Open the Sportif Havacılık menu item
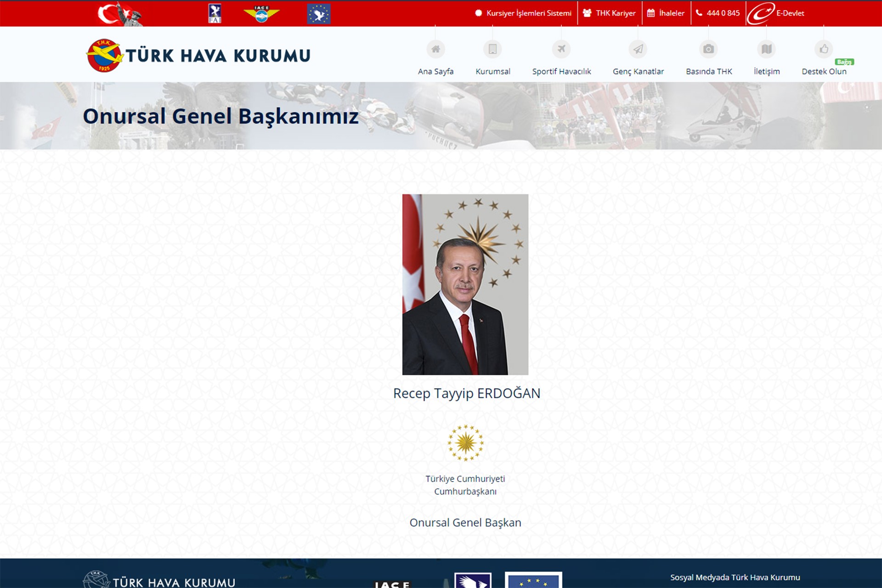Image resolution: width=882 pixels, height=588 pixels. coord(561,72)
